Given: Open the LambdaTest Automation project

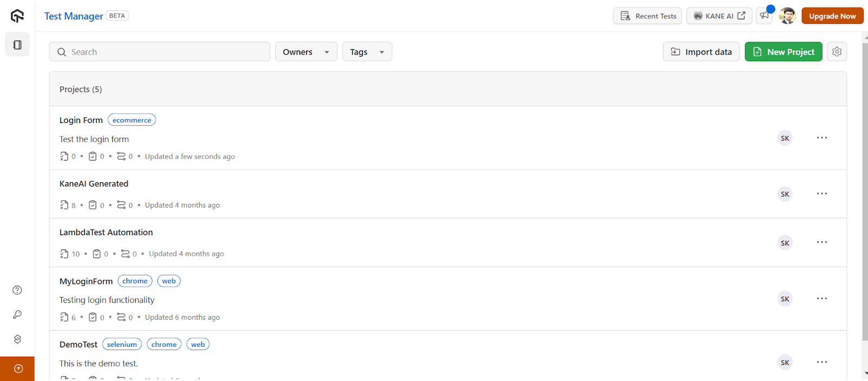Looking at the screenshot, I should (106, 233).
